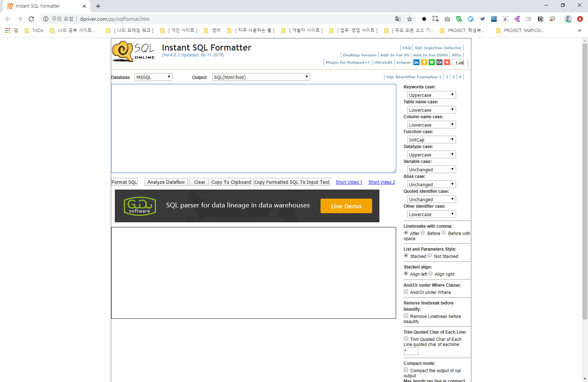The image size is (588, 382).
Task: Click the LinkedIn share icon
Action: [x=416, y=62]
